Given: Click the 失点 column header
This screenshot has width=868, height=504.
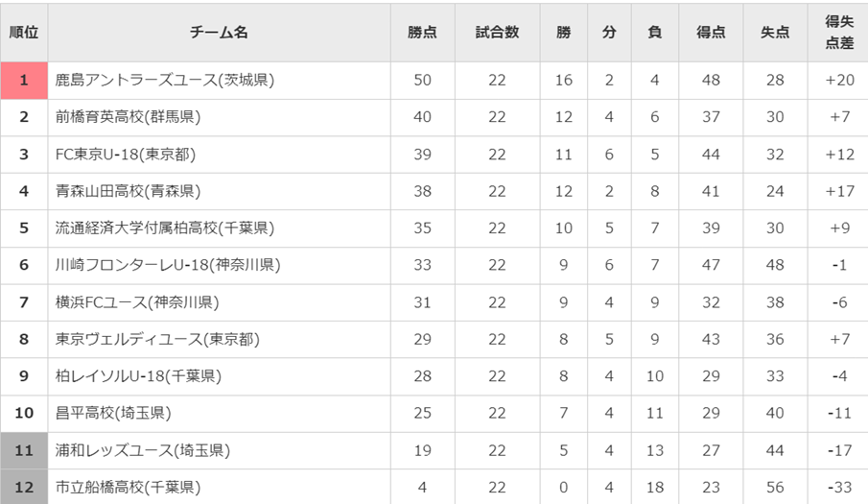Looking at the screenshot, I should pyautogui.click(x=775, y=32).
